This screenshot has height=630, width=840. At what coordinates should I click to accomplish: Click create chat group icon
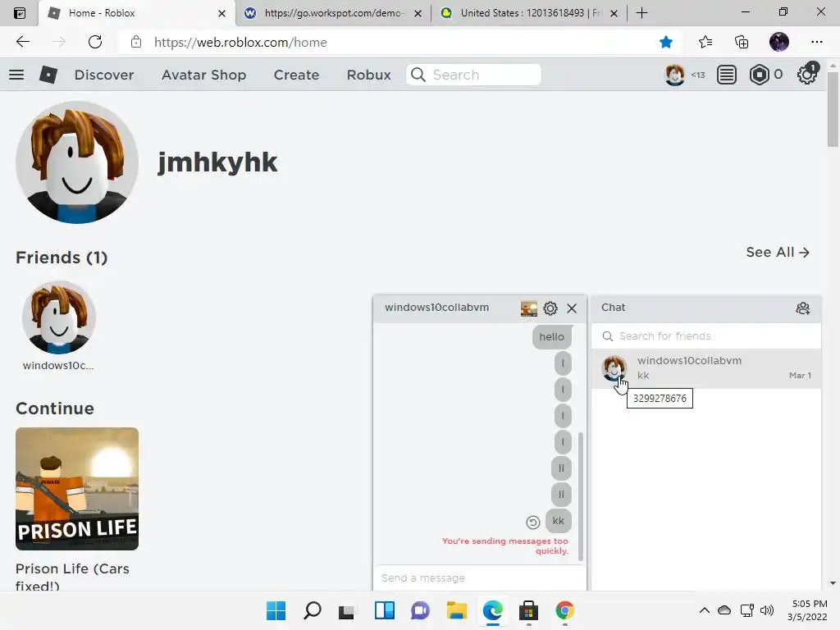[x=802, y=308]
